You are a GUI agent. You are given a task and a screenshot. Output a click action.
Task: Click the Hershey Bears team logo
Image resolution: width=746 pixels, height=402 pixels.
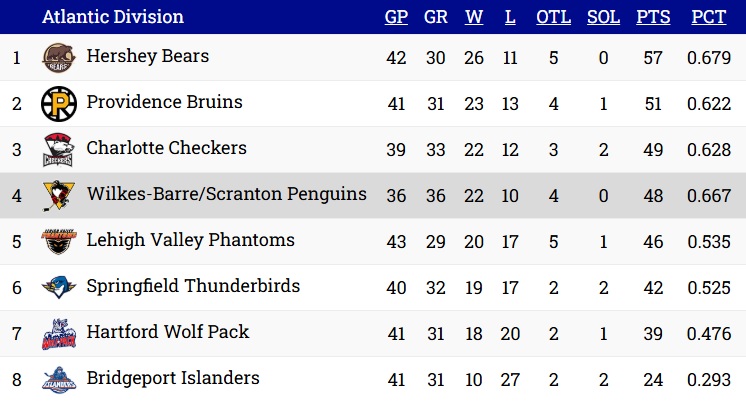(x=59, y=58)
